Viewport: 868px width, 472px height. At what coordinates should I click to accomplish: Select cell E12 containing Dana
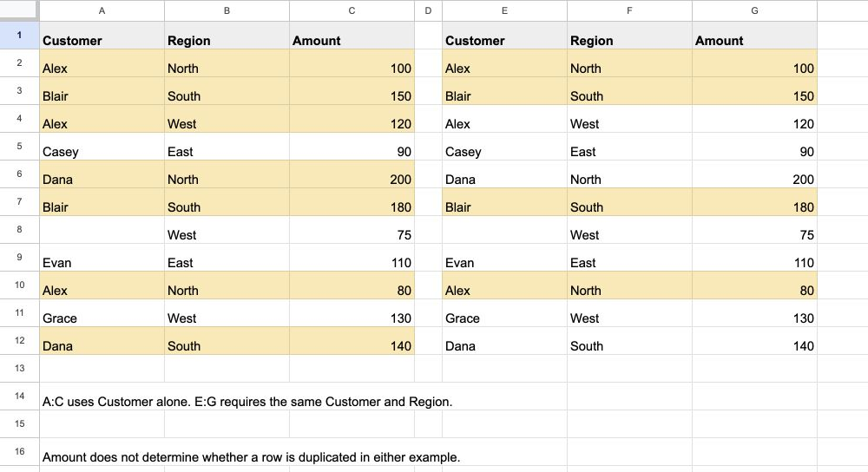tap(504, 341)
